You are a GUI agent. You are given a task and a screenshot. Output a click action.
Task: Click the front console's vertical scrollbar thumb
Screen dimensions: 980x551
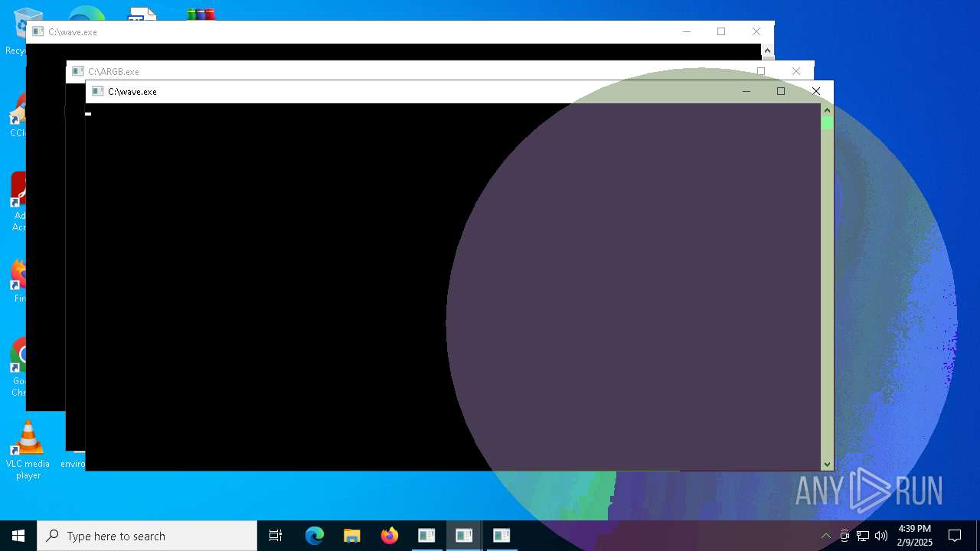click(x=827, y=123)
